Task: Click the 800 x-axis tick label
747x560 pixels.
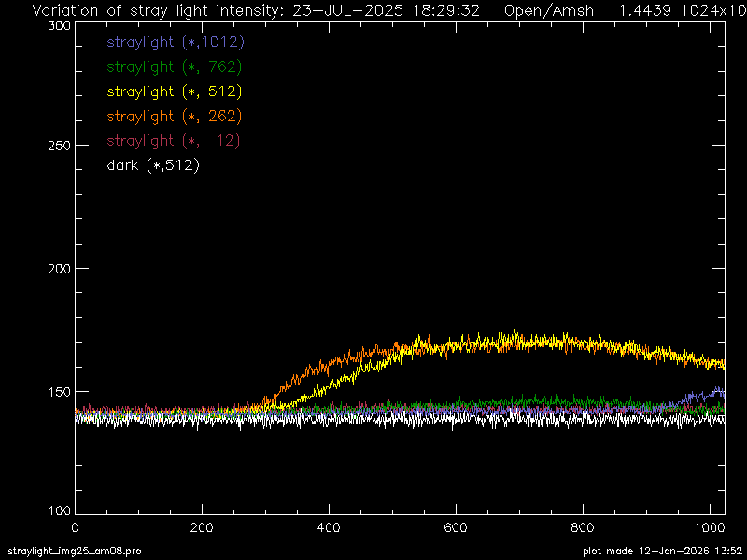Action: coord(583,527)
